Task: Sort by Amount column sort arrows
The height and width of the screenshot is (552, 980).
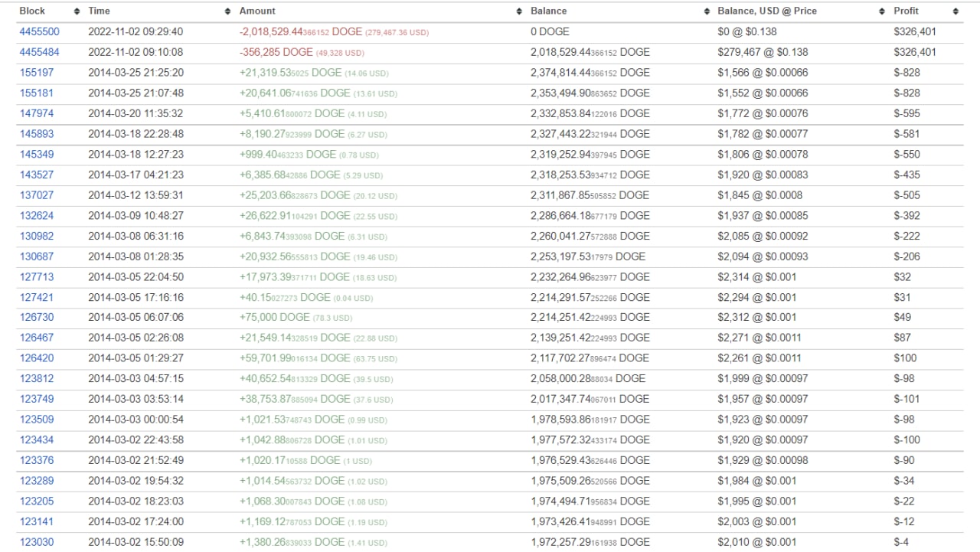Action: [x=518, y=11]
